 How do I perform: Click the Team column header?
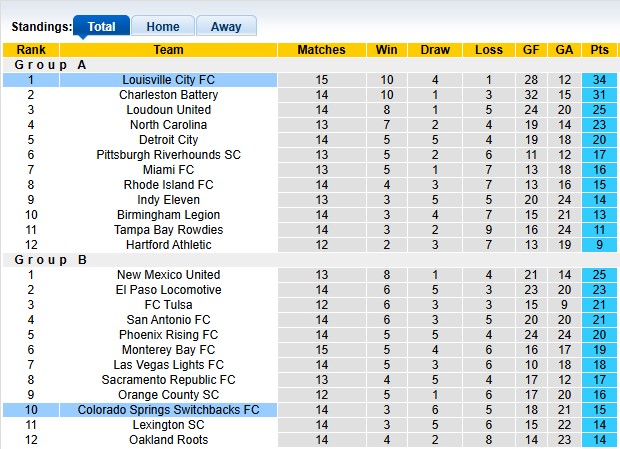(x=168, y=50)
